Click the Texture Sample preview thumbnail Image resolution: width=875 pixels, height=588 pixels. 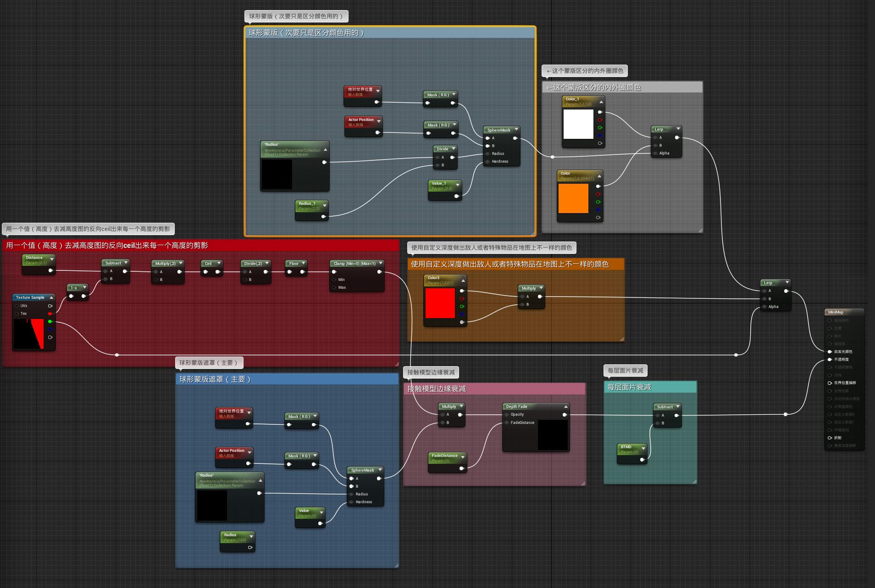coord(28,334)
